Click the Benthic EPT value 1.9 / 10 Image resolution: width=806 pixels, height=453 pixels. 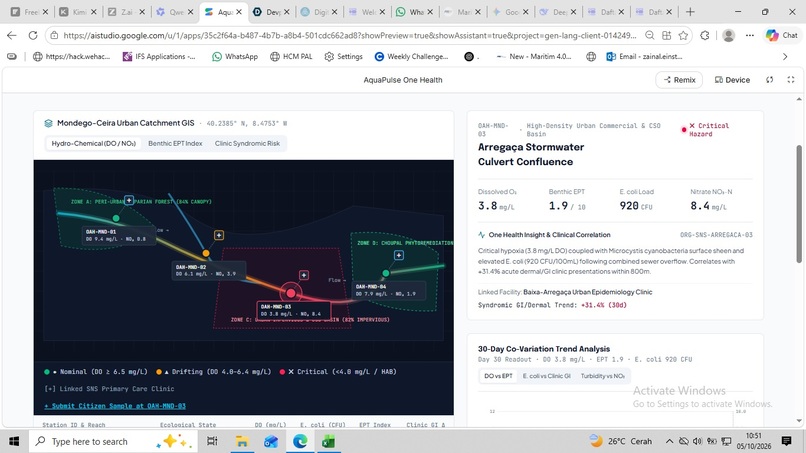point(567,206)
